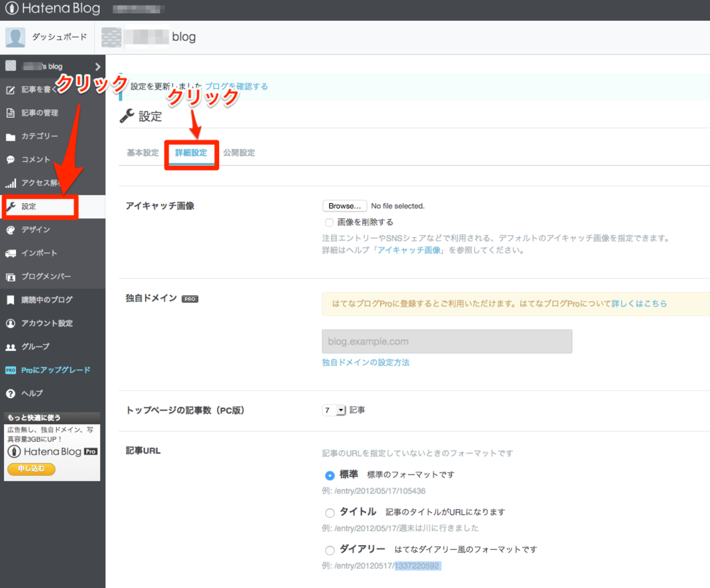Viewport: 710px width, 588px height.
Task: Click the member icon for ブログメンバー
Action: click(x=10, y=277)
